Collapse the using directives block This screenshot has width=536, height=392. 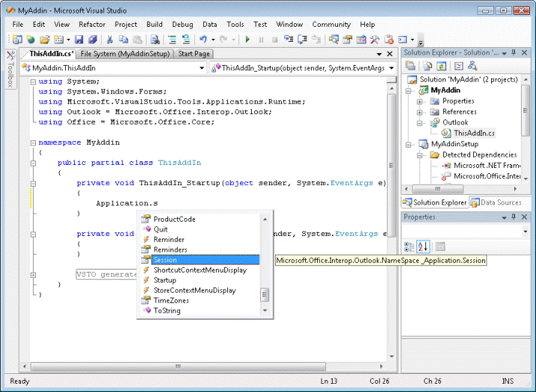33,81
